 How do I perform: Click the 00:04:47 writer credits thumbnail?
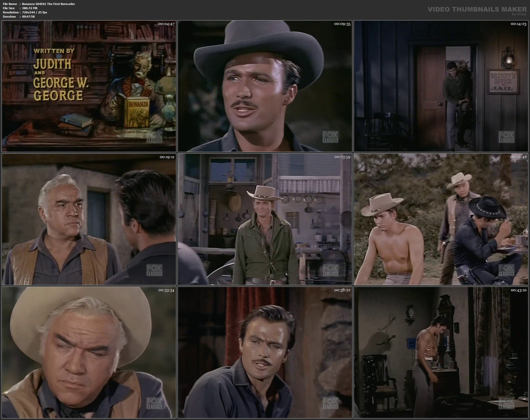pos(89,86)
